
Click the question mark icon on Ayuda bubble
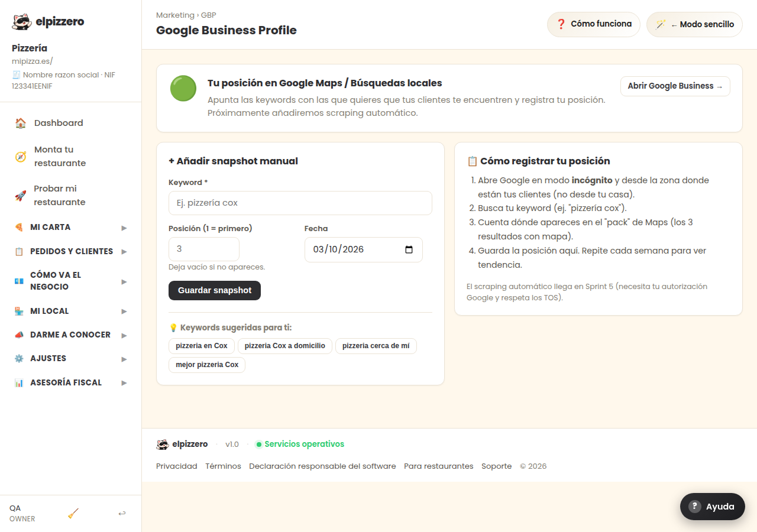click(695, 507)
